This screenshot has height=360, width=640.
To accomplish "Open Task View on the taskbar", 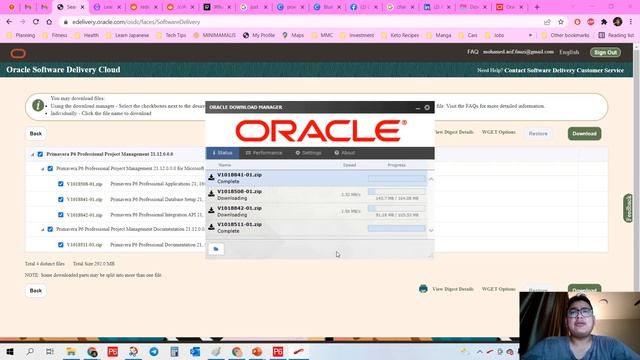I will 50,351.
